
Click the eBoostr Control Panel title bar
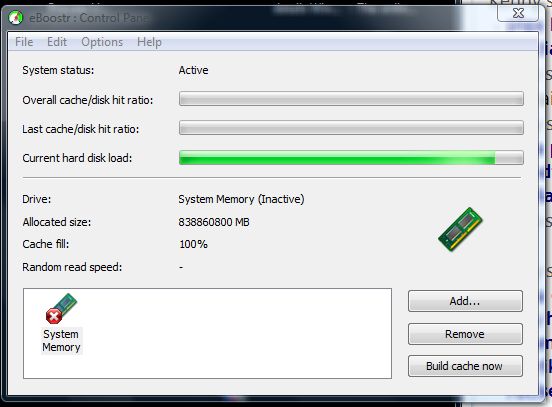tap(246, 18)
